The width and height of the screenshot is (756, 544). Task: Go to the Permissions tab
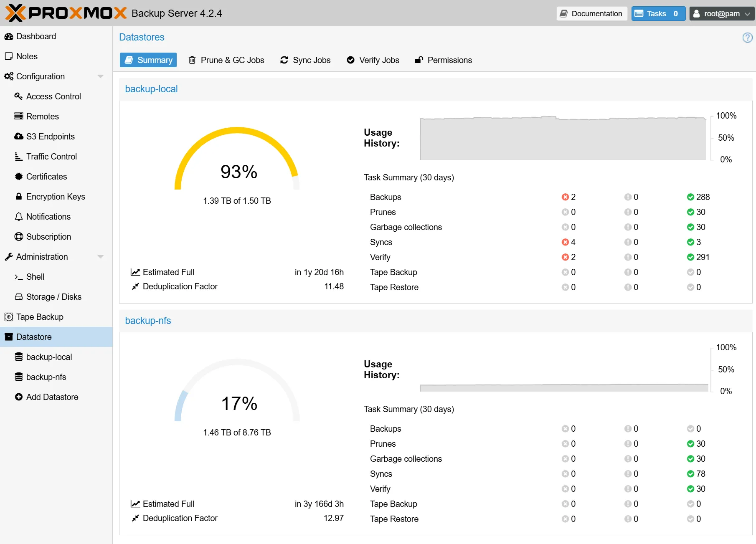[x=443, y=60]
